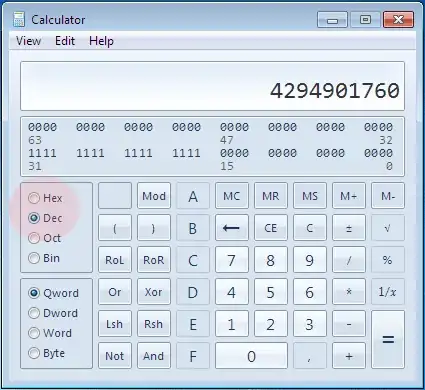
Task: Open the Help menu
Action: pyautogui.click(x=101, y=41)
